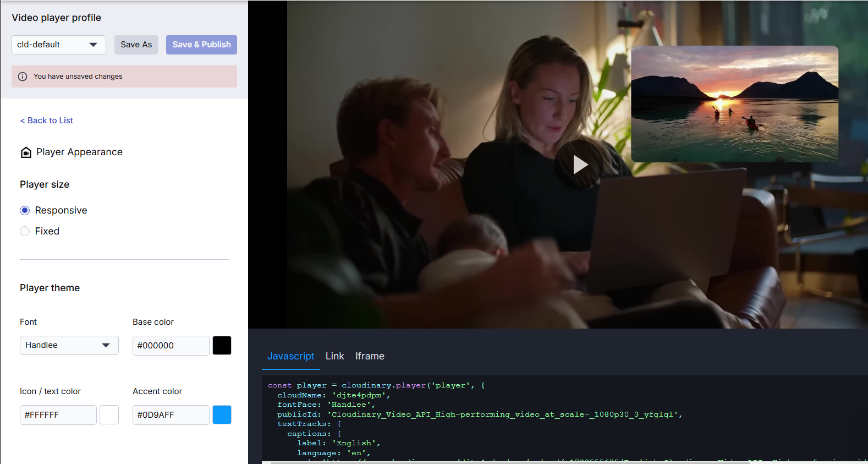This screenshot has height=464, width=868.
Task: Click the Save & Publish button
Action: point(201,45)
